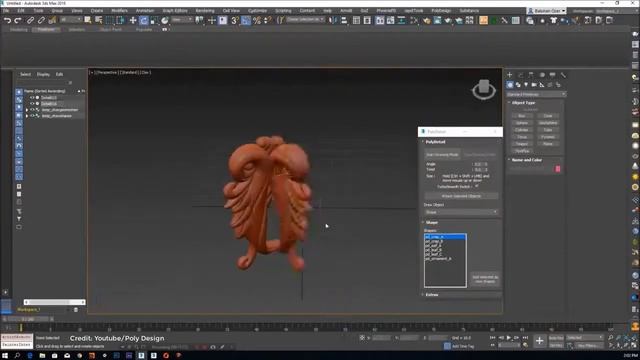The height and width of the screenshot is (360, 640).
Task: Toggle the 3D Snaps button
Action: [235, 20]
